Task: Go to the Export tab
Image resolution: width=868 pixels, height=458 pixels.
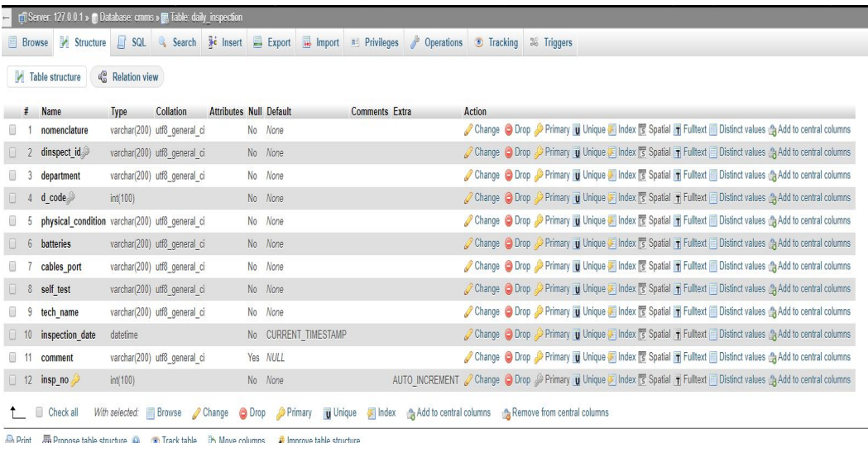Action: (271, 42)
